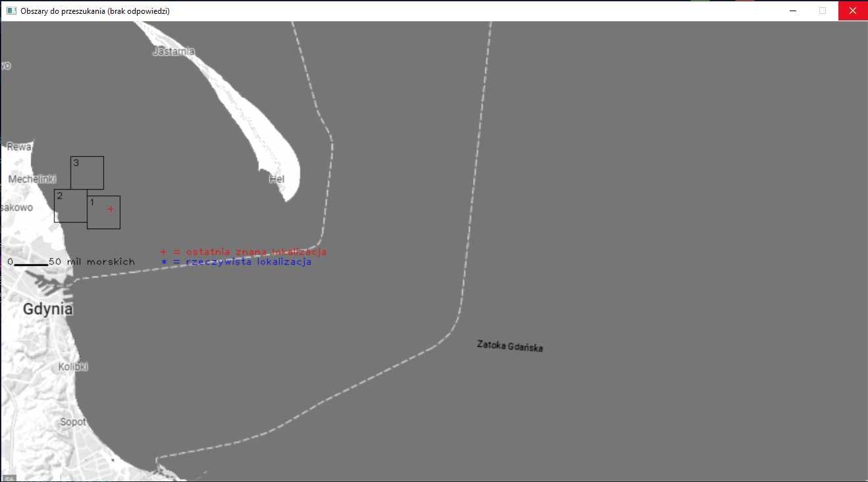The height and width of the screenshot is (482, 868).
Task: Click the Gdynia city label
Action: coord(48,309)
